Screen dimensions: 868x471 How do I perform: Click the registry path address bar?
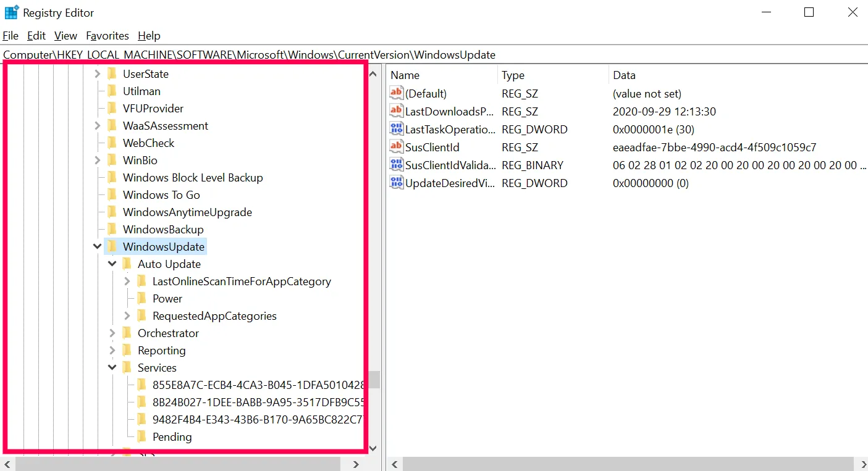pyautogui.click(x=434, y=54)
